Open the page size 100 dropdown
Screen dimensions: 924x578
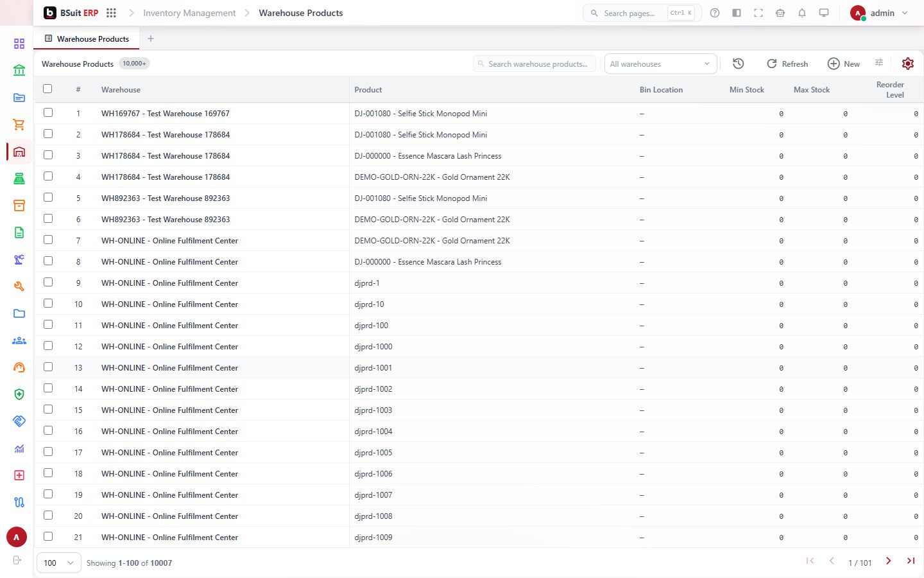pos(59,563)
